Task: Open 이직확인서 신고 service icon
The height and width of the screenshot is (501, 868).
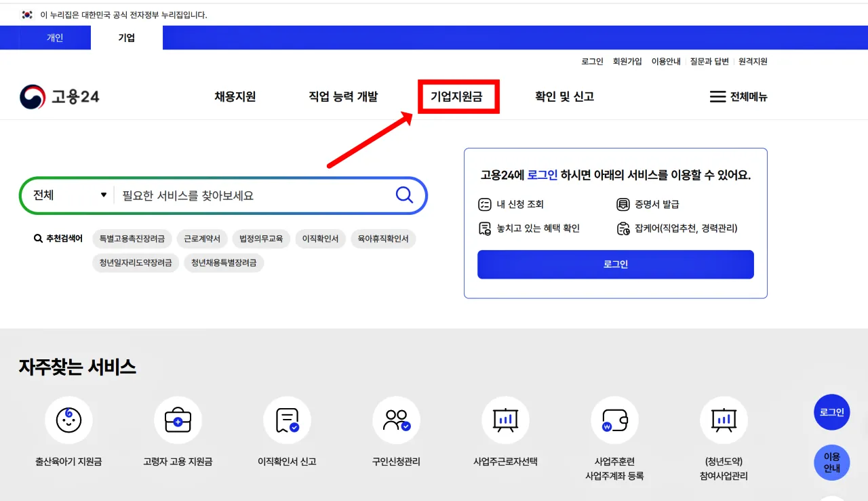Action: (x=287, y=420)
